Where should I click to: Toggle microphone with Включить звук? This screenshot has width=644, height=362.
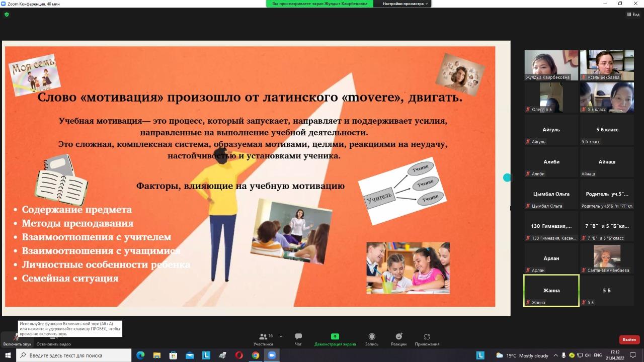(17, 339)
